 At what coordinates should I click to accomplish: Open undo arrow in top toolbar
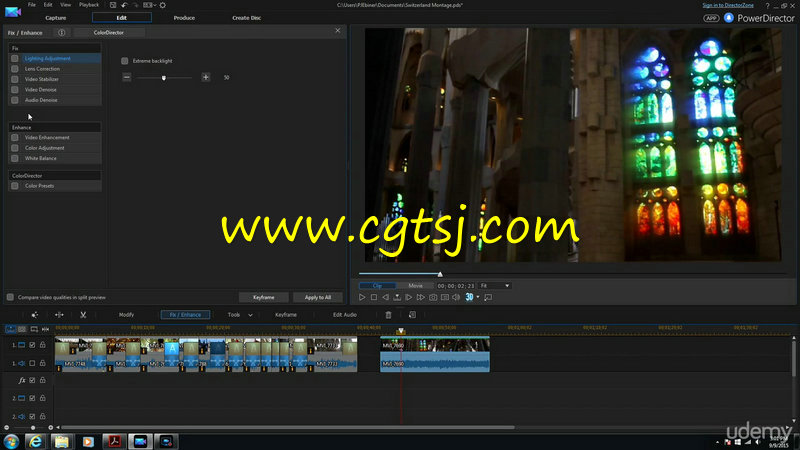coord(124,5)
